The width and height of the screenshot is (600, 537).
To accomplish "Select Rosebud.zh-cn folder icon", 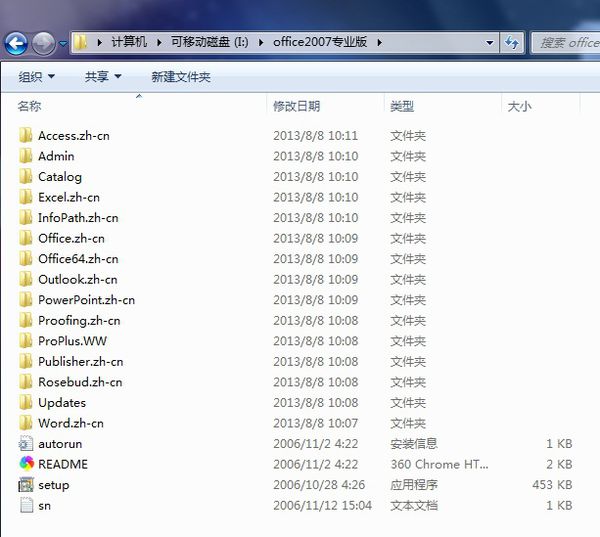I will tap(26, 382).
